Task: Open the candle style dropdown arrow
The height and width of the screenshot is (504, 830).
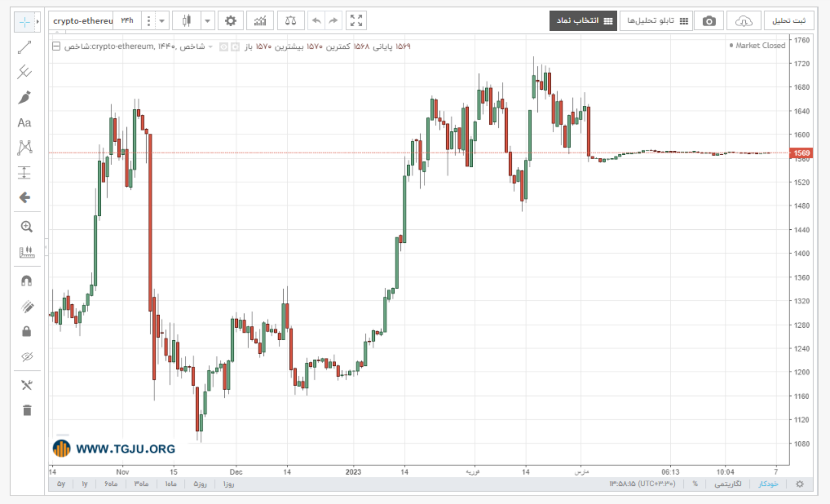Action: coord(207,21)
